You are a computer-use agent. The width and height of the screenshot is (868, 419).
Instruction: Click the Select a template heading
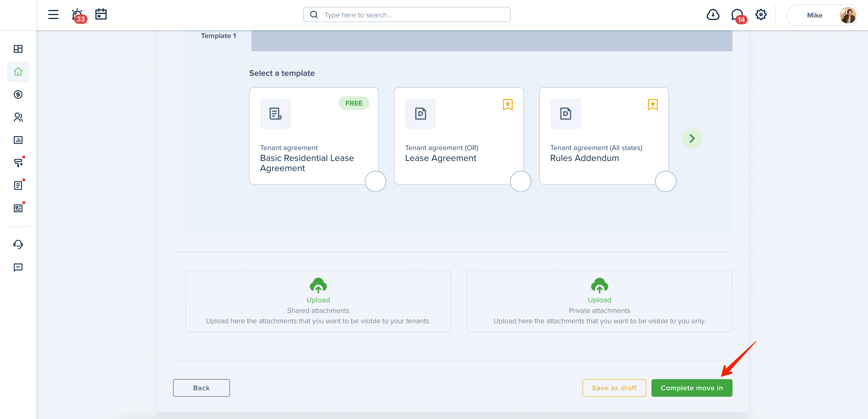pos(282,73)
